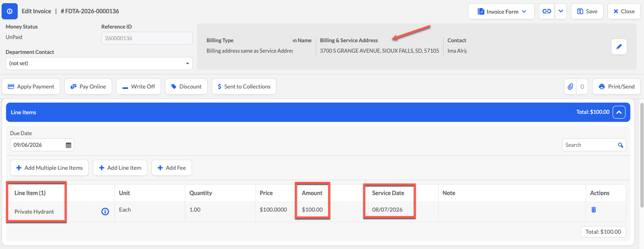Click the Amount value $100.00 in the row
644x249 pixels.
coord(312,210)
